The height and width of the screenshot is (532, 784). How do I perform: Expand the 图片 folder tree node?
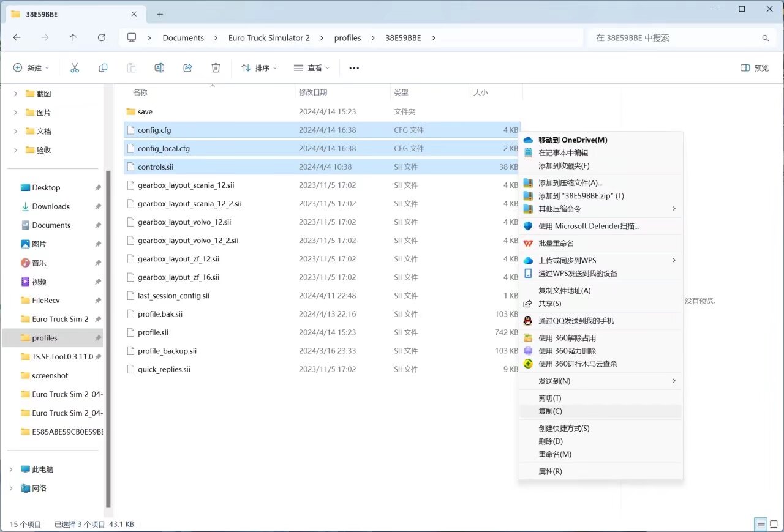pos(15,113)
